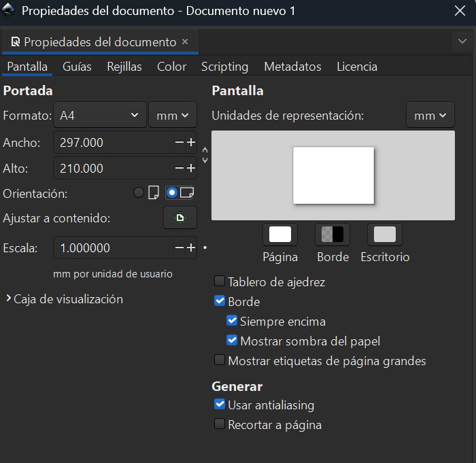
Task: Decrease the Escala value with minus
Action: click(180, 247)
